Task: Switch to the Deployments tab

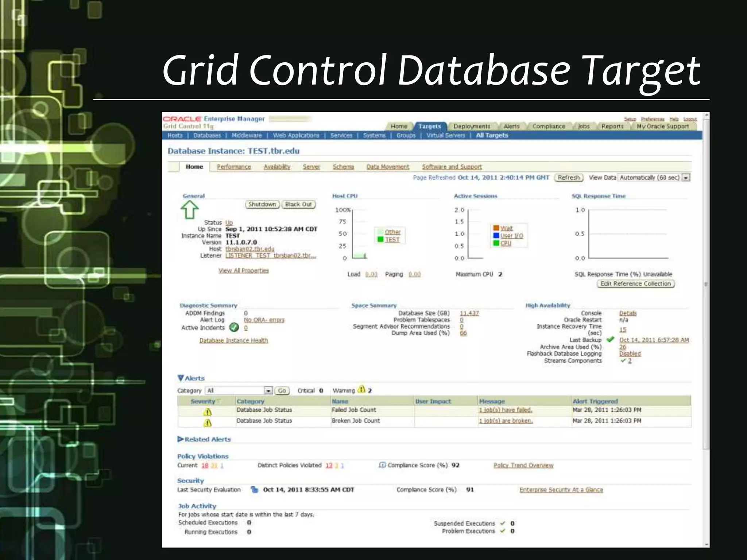Action: (x=472, y=126)
